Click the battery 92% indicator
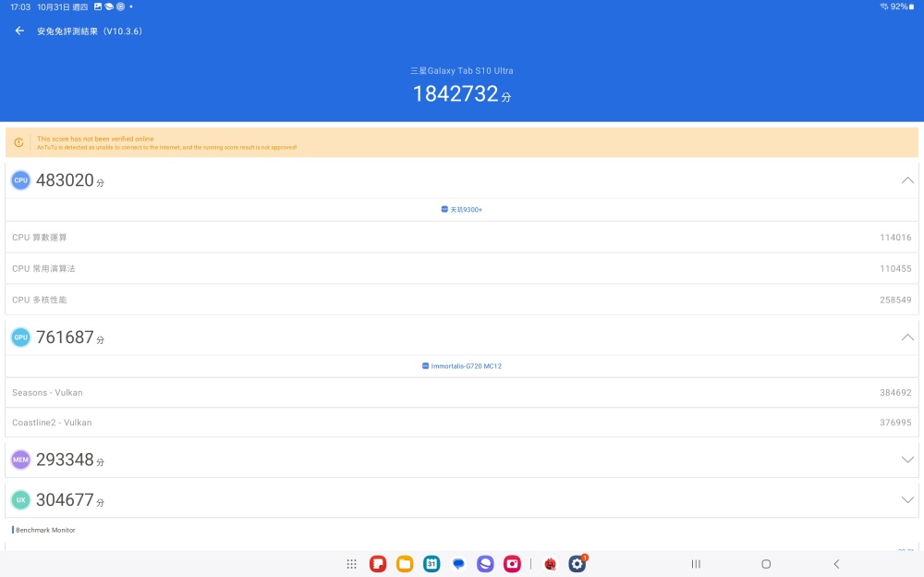The height and width of the screenshot is (577, 924). coord(903,6)
